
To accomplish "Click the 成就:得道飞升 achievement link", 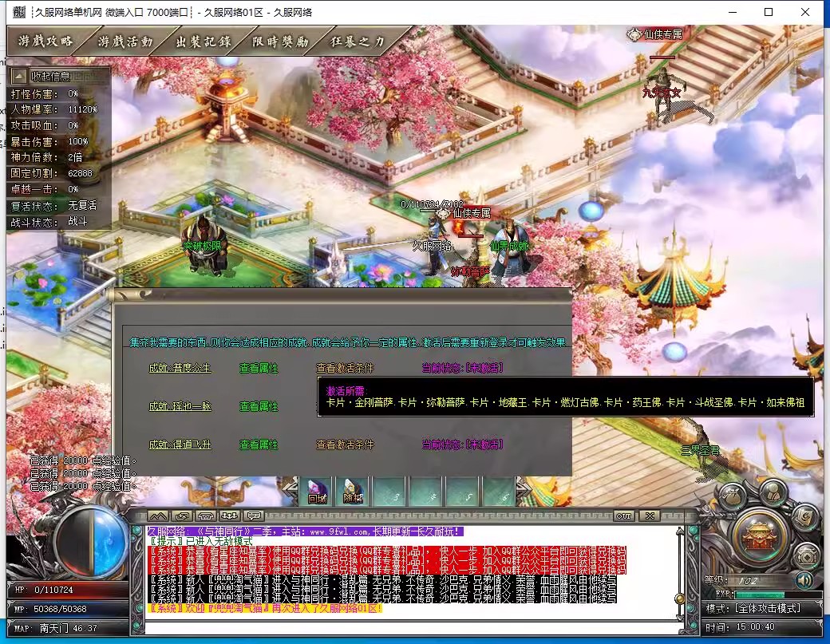I will (180, 444).
